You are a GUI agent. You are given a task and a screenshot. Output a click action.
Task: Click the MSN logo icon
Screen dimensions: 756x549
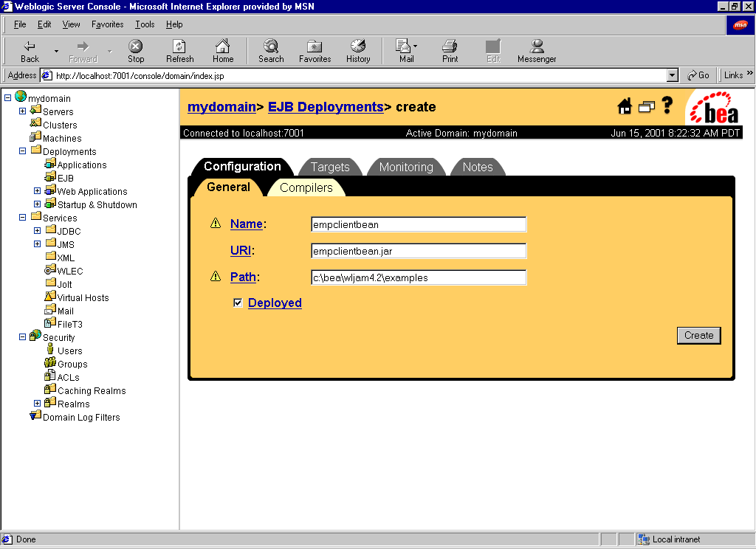point(740,25)
